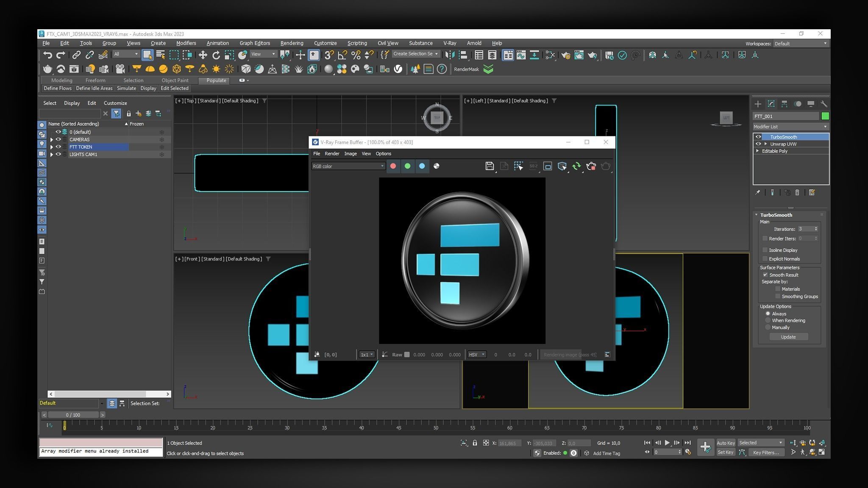
Task: Open RGB color channel dropdown
Action: click(x=348, y=166)
